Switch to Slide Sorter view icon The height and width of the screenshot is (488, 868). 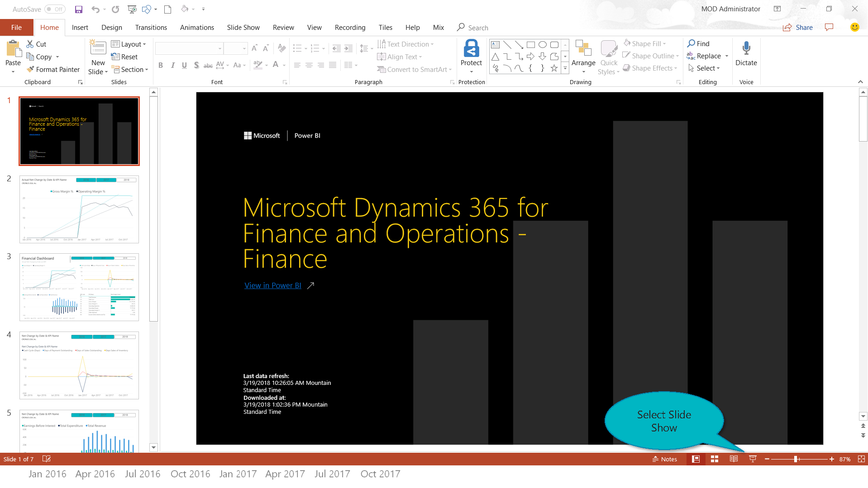point(715,459)
